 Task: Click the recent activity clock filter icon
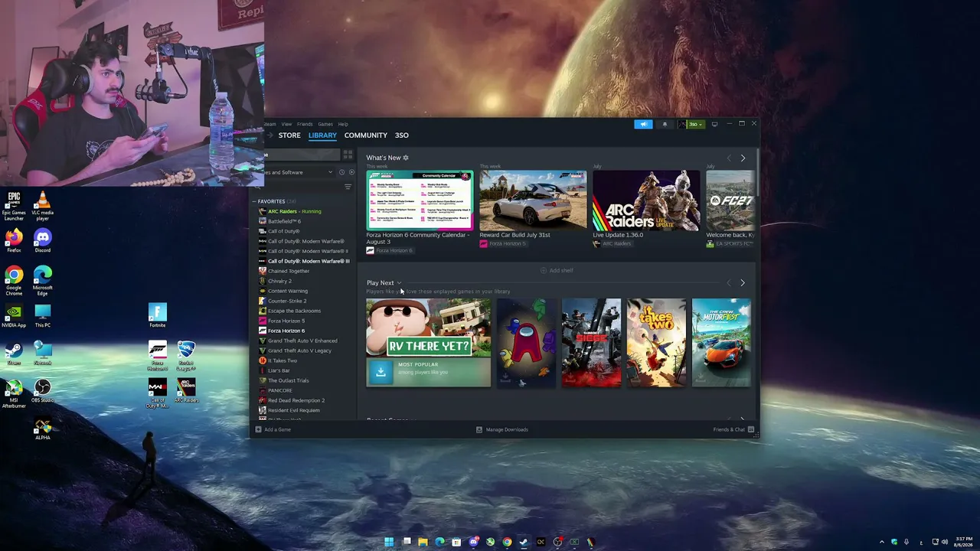point(341,172)
